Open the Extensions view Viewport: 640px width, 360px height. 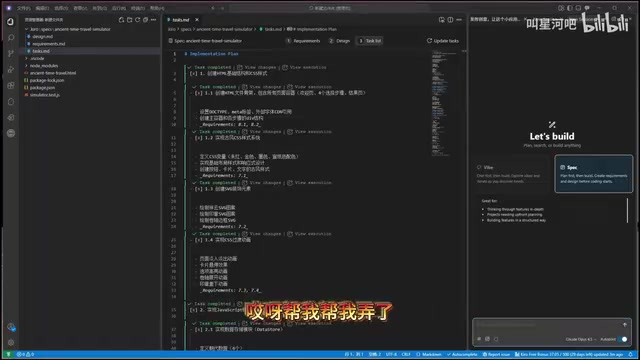[x=11, y=86]
